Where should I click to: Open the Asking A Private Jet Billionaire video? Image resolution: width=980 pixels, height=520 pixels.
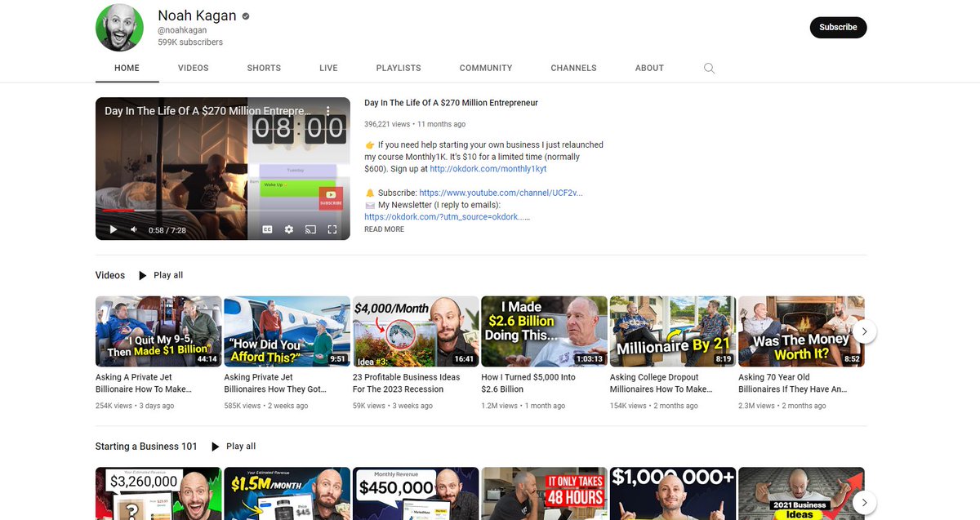click(158, 331)
